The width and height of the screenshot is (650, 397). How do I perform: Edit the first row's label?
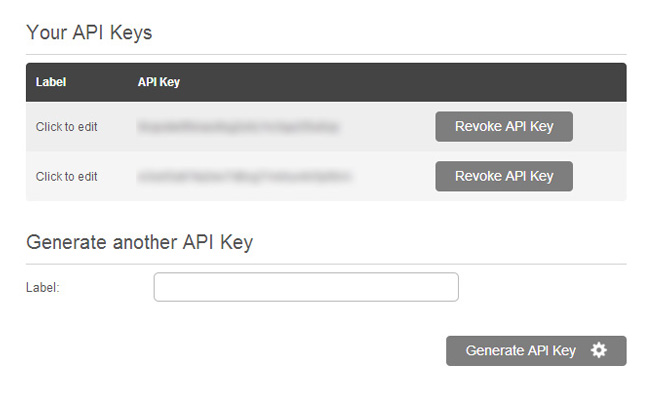click(66, 127)
